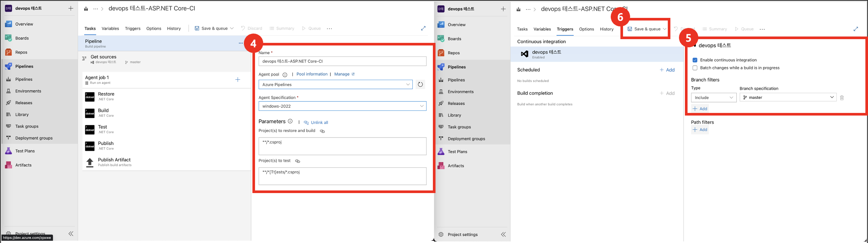Switch to Options tab in the left window
The width and height of the screenshot is (868, 243).
tap(154, 28)
